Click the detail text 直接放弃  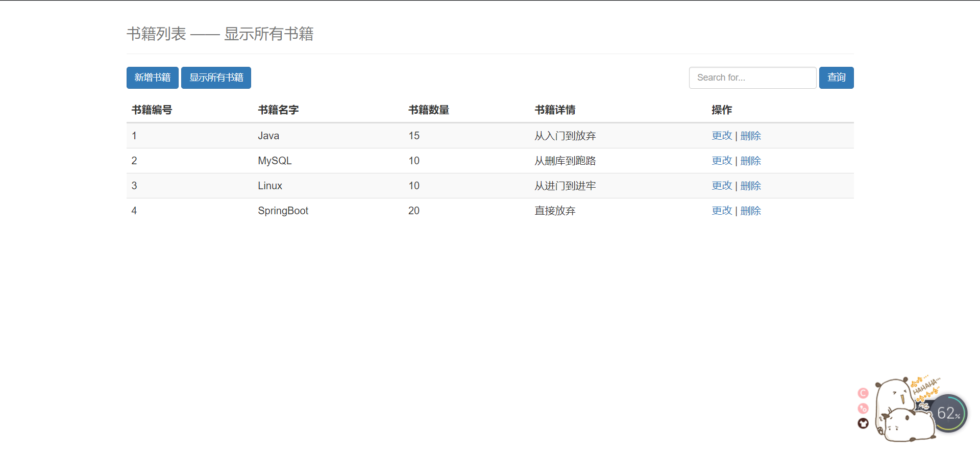pyautogui.click(x=555, y=211)
